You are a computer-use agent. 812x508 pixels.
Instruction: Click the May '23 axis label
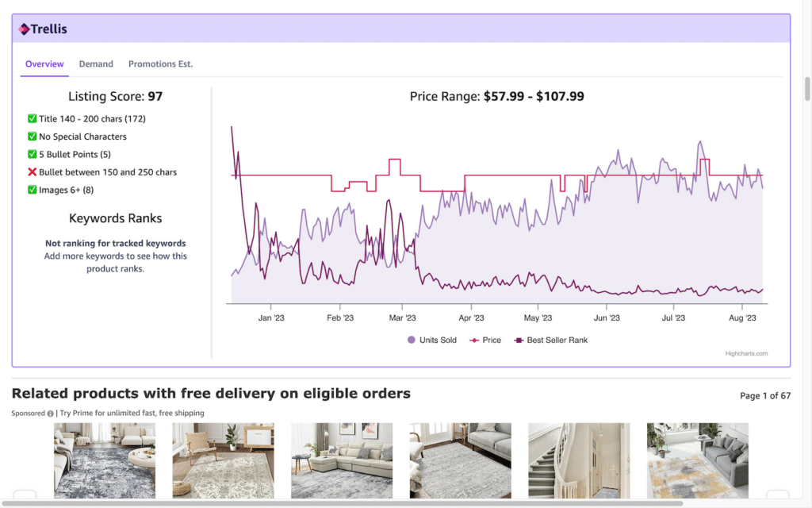coord(538,317)
